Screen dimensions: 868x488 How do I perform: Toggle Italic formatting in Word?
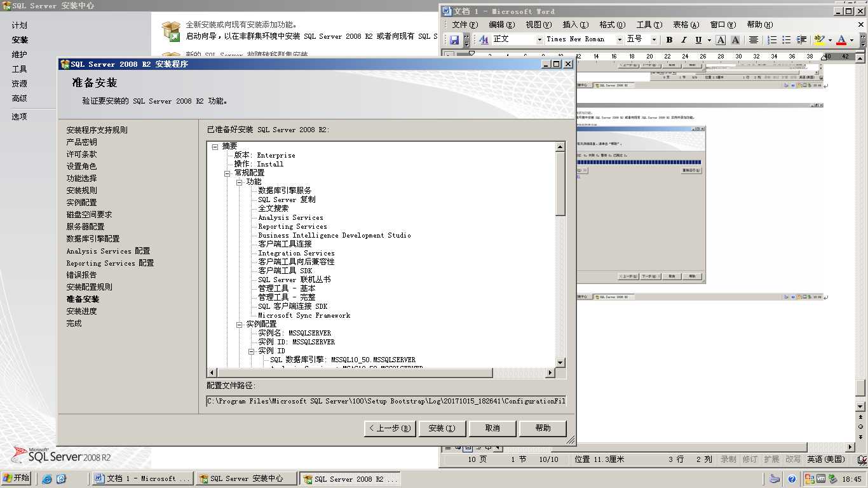[x=684, y=39]
